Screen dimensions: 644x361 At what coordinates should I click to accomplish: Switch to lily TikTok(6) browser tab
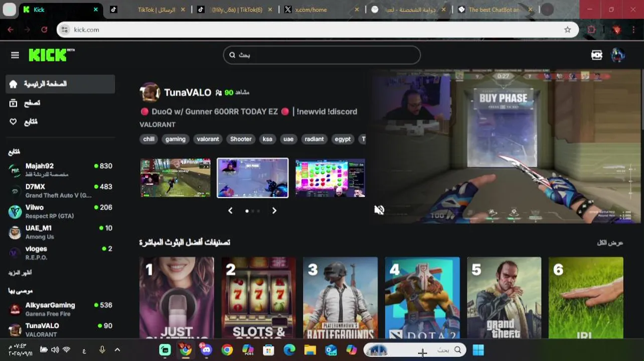click(236, 10)
